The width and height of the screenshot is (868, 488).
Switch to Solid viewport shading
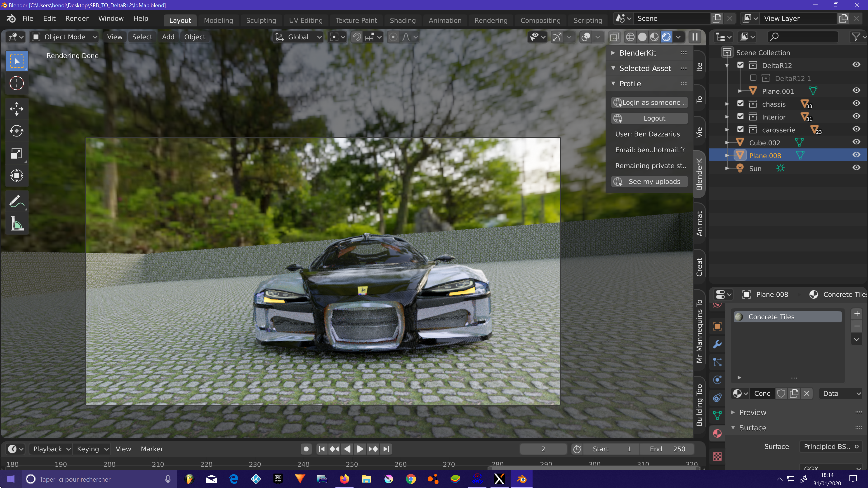[x=642, y=37]
